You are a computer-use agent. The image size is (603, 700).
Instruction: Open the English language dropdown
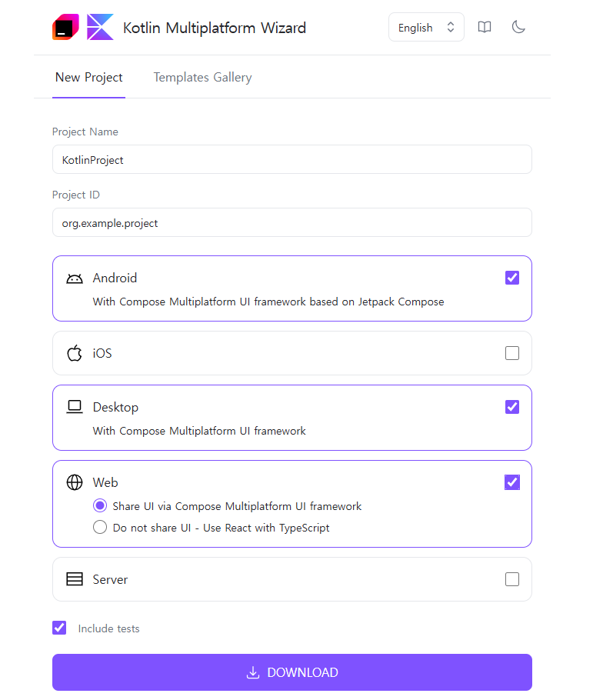click(x=426, y=27)
